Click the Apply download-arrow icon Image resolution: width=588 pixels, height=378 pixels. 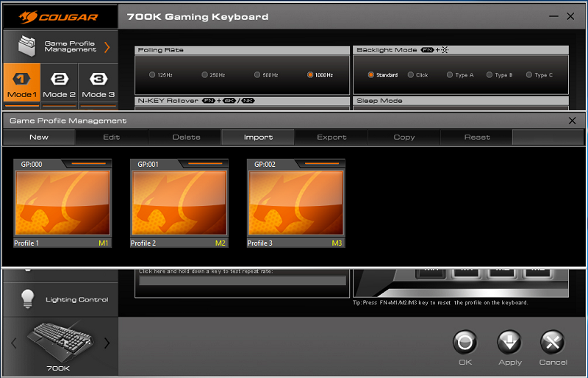coord(509,343)
